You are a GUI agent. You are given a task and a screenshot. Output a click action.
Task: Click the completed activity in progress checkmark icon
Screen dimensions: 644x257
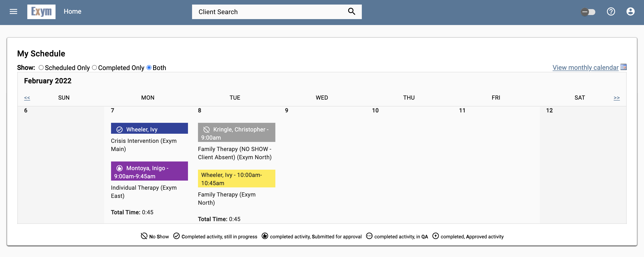(x=176, y=236)
